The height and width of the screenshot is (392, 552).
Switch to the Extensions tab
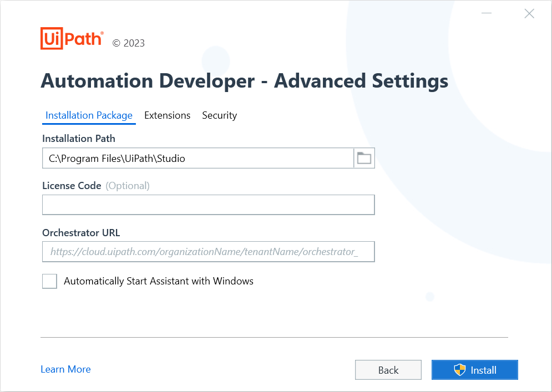tap(167, 115)
